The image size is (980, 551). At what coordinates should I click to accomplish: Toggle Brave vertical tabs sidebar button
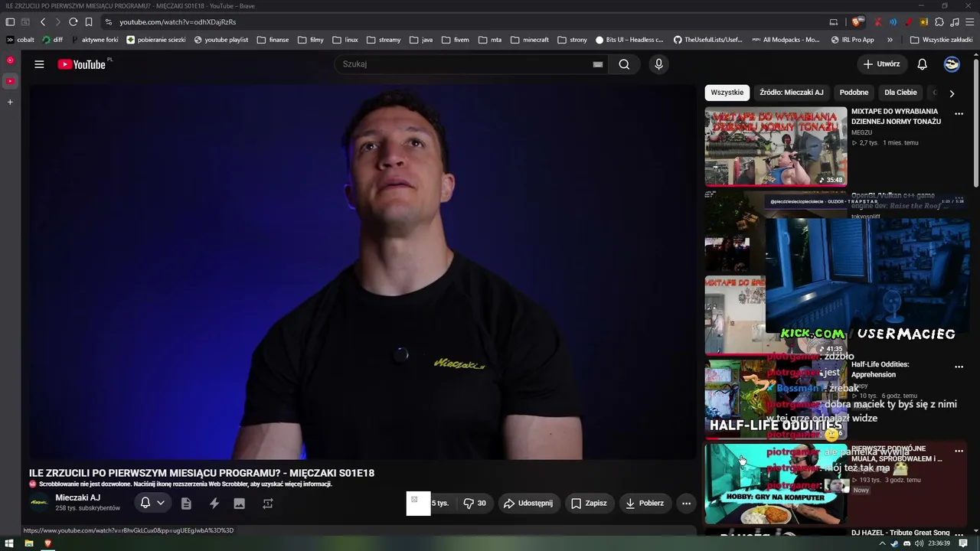click(10, 22)
